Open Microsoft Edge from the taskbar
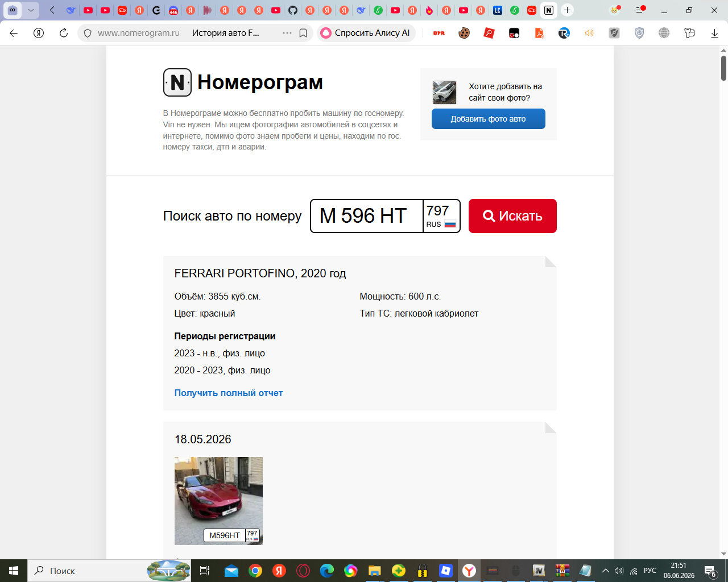This screenshot has height=582, width=728. click(x=327, y=571)
